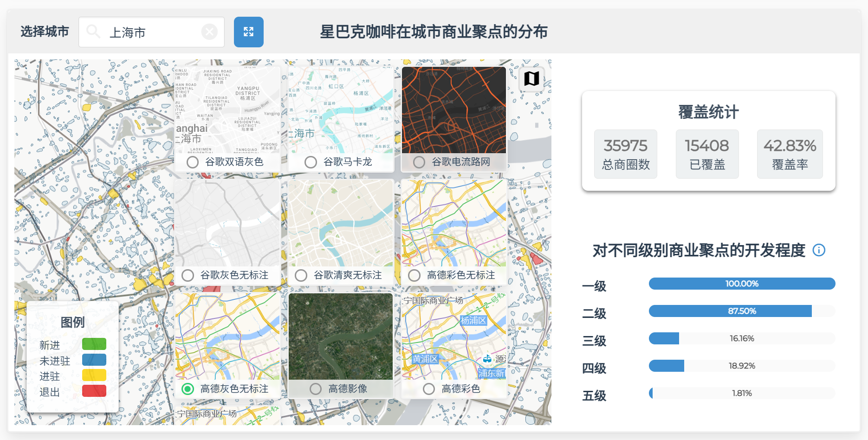Viewport: 868px width, 440px height.
Task: Click 谷歌灰色无标注 map thumbnail
Action: coord(227,223)
